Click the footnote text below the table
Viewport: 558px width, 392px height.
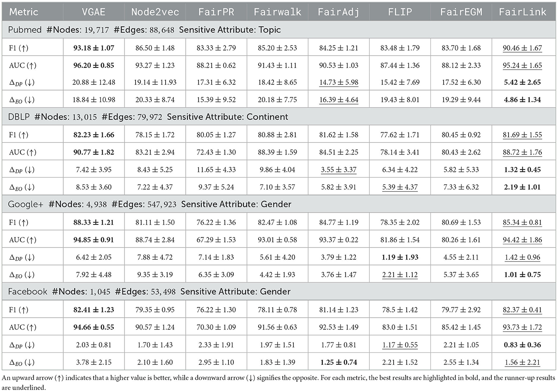point(278,382)
